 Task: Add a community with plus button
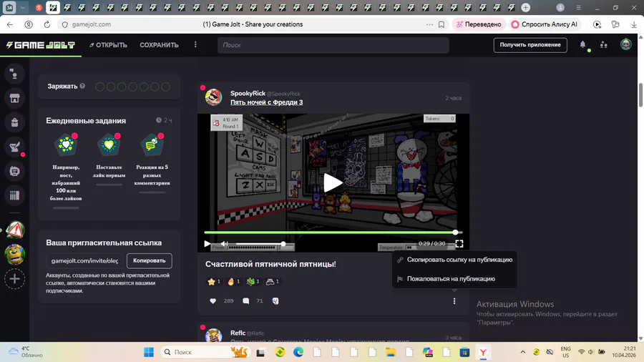pos(15,279)
